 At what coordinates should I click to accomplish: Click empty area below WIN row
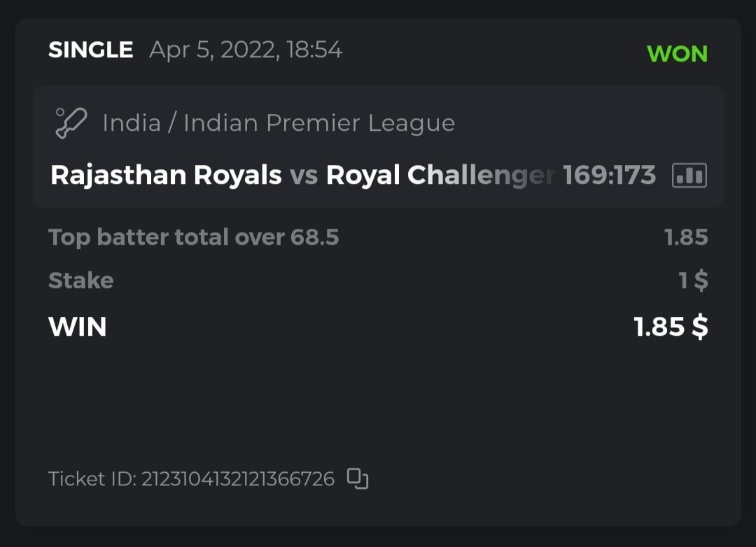(378, 399)
